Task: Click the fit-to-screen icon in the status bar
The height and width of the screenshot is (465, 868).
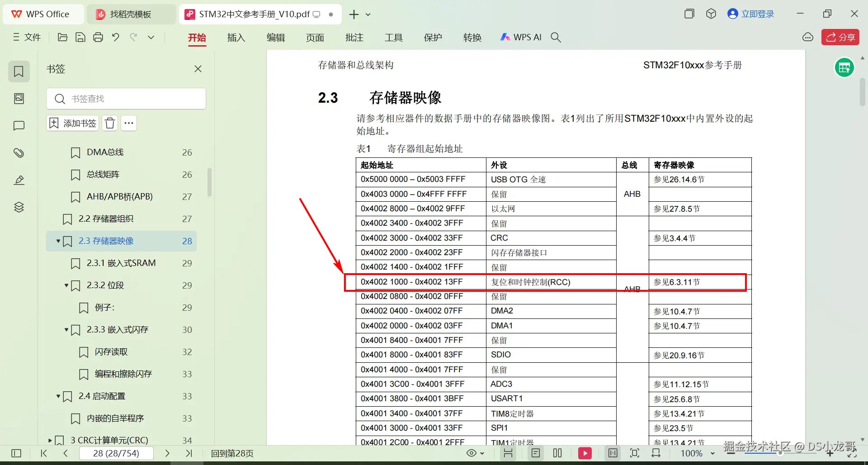Action: click(635, 453)
